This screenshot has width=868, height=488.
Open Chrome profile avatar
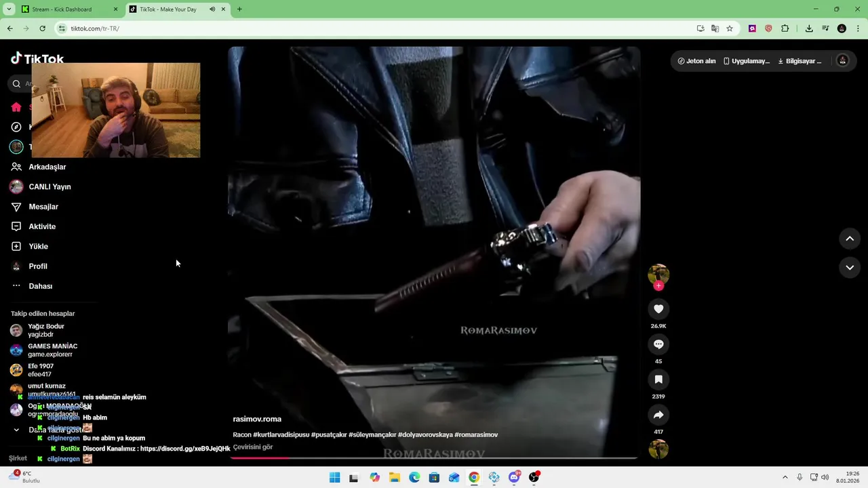pyautogui.click(x=842, y=28)
